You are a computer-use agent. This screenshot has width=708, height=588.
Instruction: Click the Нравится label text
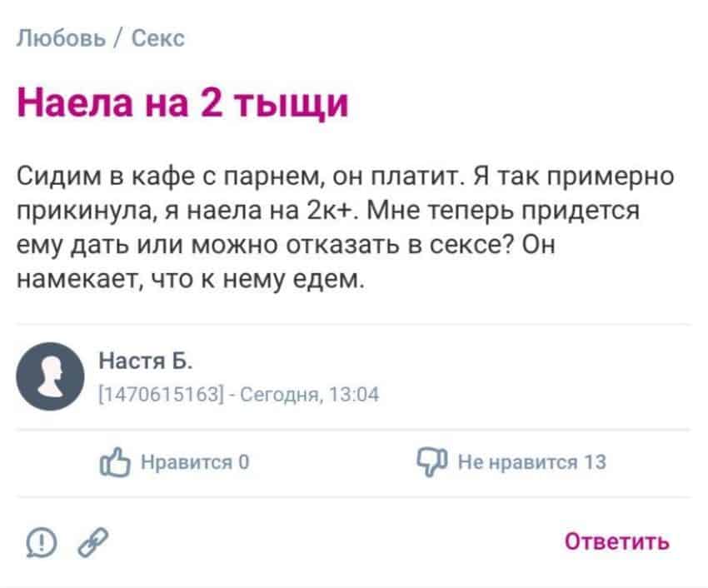pyautogui.click(x=187, y=462)
